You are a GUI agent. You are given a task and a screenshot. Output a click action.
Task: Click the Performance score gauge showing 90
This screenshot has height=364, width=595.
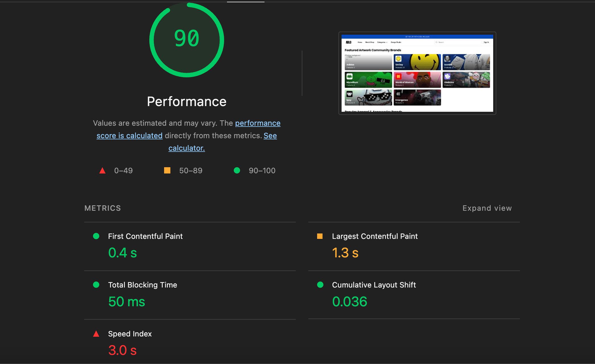[x=187, y=40]
